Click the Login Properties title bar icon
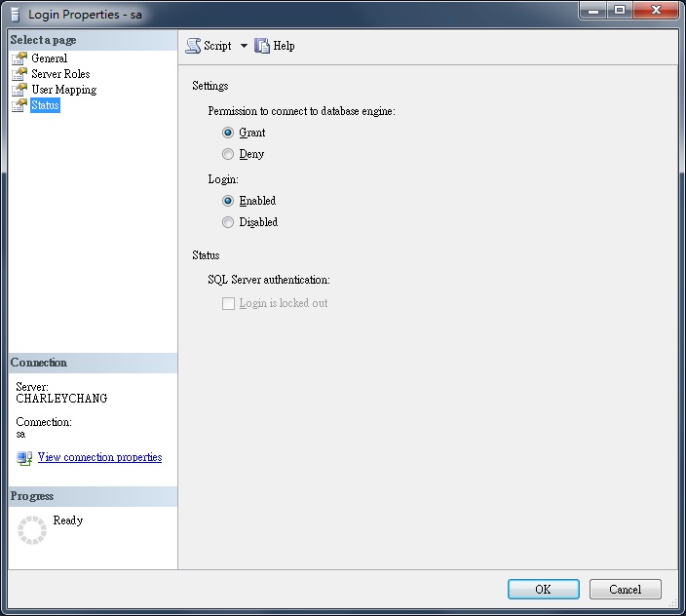The image size is (686, 616). pos(15,15)
